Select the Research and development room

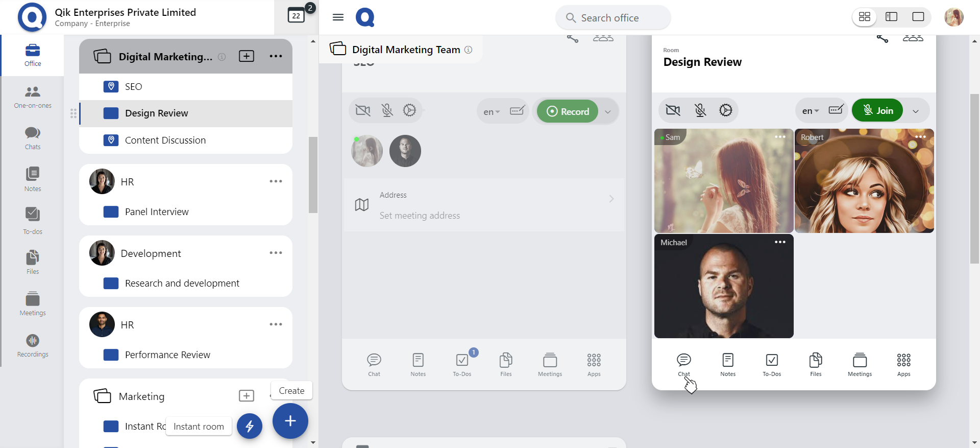tap(186, 283)
